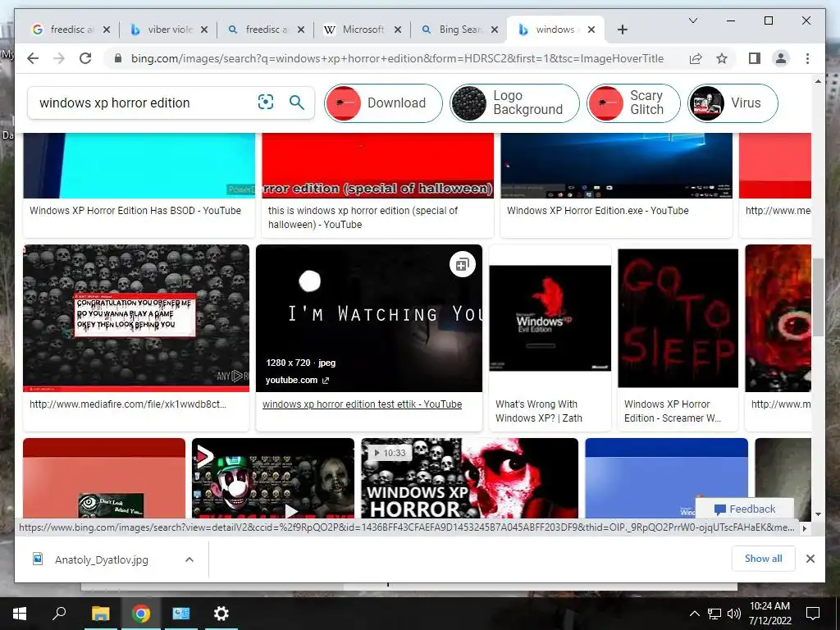840x630 pixels.
Task: Go back to the previous page
Action: (x=33, y=58)
